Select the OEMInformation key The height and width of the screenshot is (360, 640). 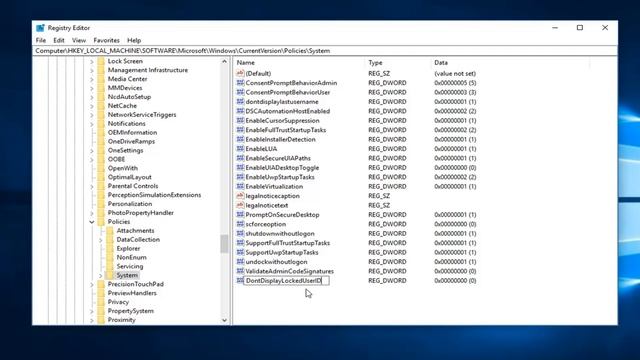tap(132, 132)
